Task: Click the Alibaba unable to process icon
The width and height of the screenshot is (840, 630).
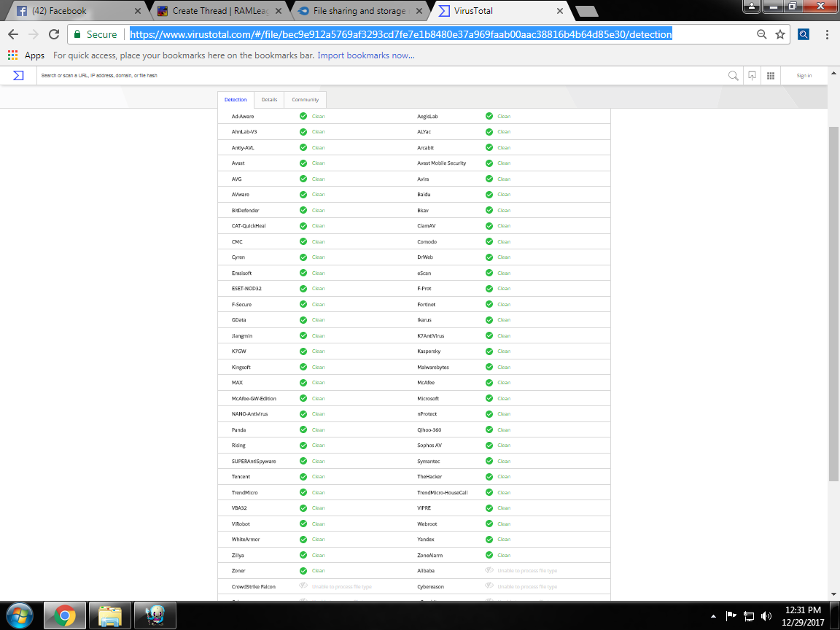Action: 489,570
